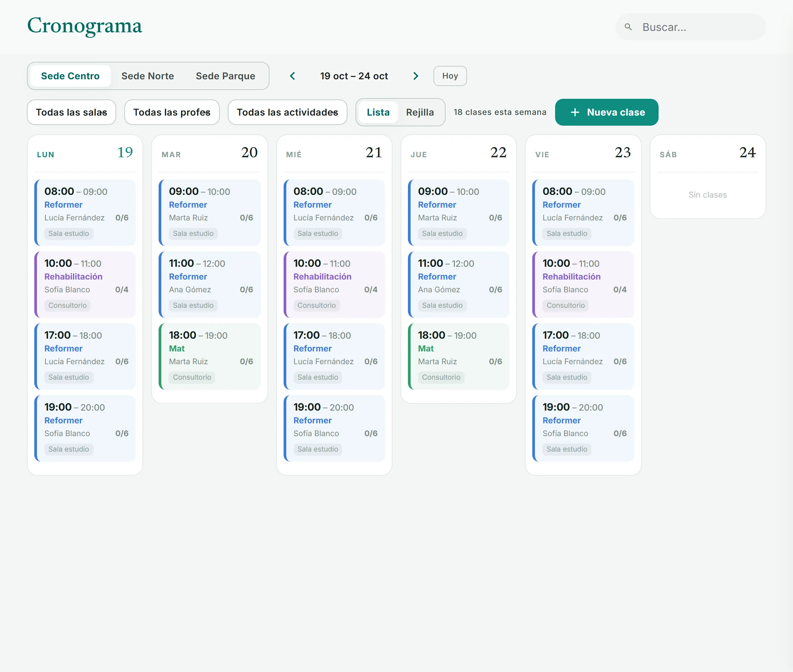The image size is (793, 672).
Task: Click the 18 clases esta semana label
Action: tap(500, 112)
